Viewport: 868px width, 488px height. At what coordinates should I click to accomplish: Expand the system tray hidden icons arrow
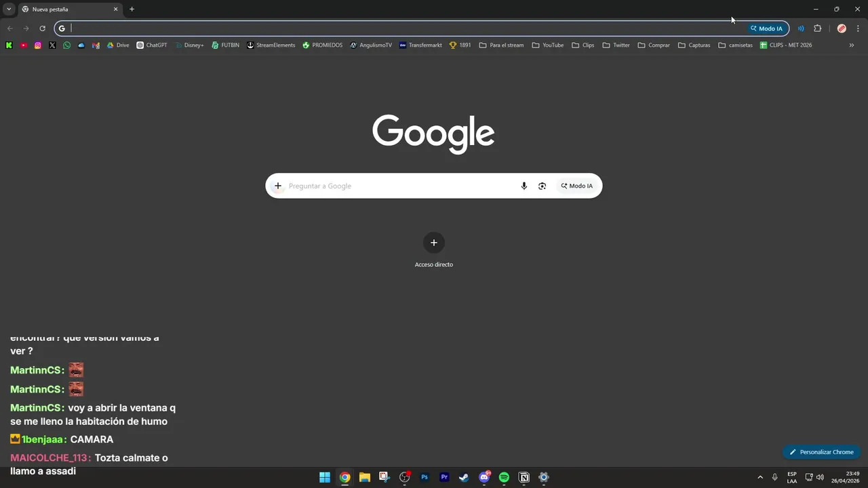coord(760,477)
